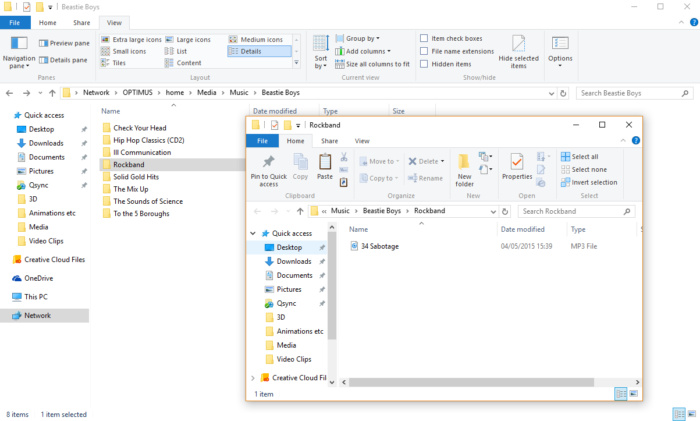Switch to large icons view in Rockband status bar
Screen dimensions: 700x421
[x=633, y=394]
